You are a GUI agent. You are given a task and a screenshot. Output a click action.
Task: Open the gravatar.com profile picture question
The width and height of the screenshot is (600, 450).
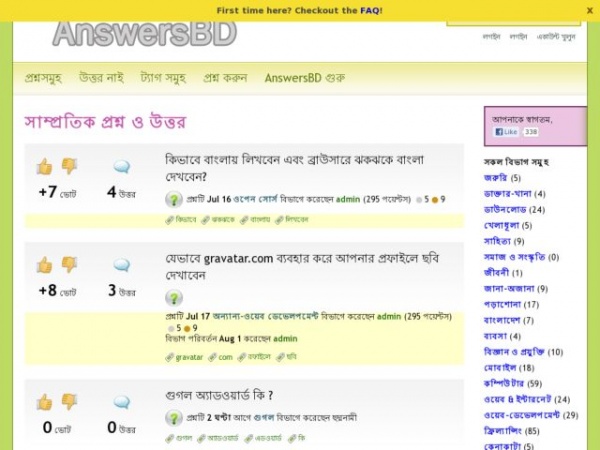302,266
